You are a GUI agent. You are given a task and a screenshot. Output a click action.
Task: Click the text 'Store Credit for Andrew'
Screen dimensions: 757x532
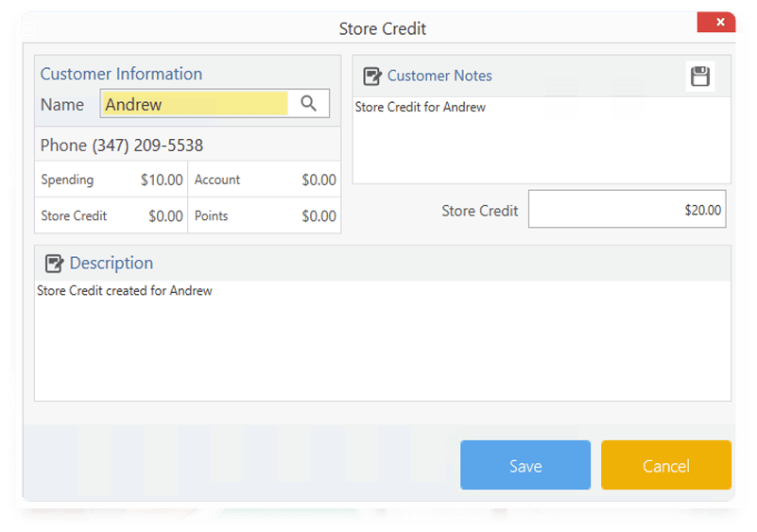coord(420,107)
